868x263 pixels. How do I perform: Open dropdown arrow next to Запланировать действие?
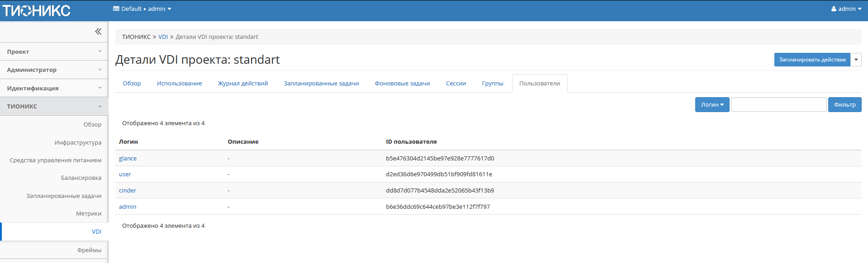(856, 60)
